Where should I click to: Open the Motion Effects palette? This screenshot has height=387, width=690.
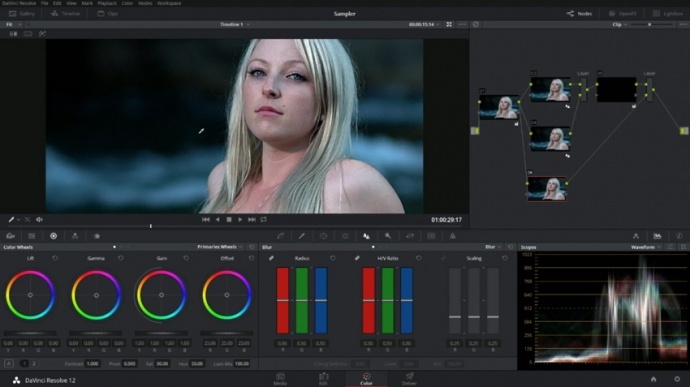(x=97, y=236)
